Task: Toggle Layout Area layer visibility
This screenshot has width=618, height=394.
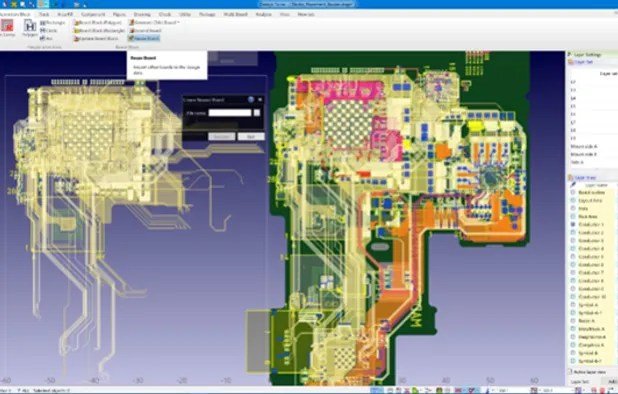Action: coord(573,201)
